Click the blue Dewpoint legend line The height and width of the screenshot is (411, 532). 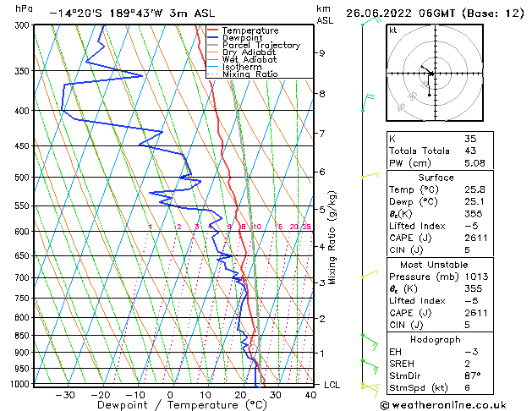(x=212, y=38)
